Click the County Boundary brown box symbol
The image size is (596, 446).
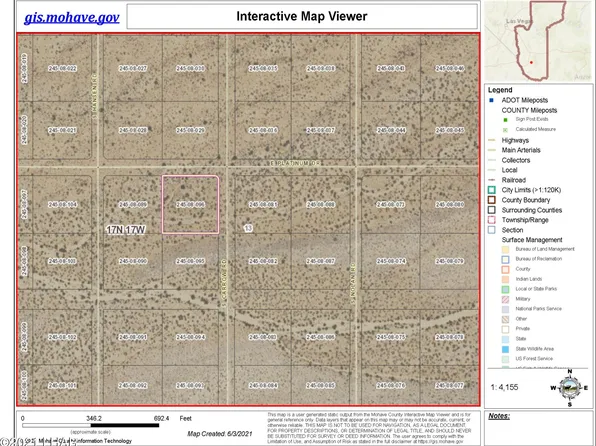coord(492,200)
